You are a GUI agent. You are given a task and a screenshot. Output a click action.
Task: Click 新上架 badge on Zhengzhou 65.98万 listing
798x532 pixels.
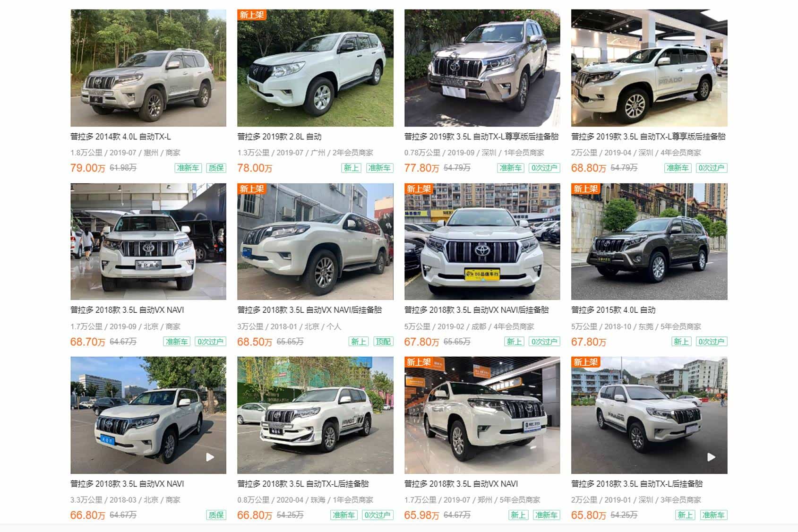419,362
